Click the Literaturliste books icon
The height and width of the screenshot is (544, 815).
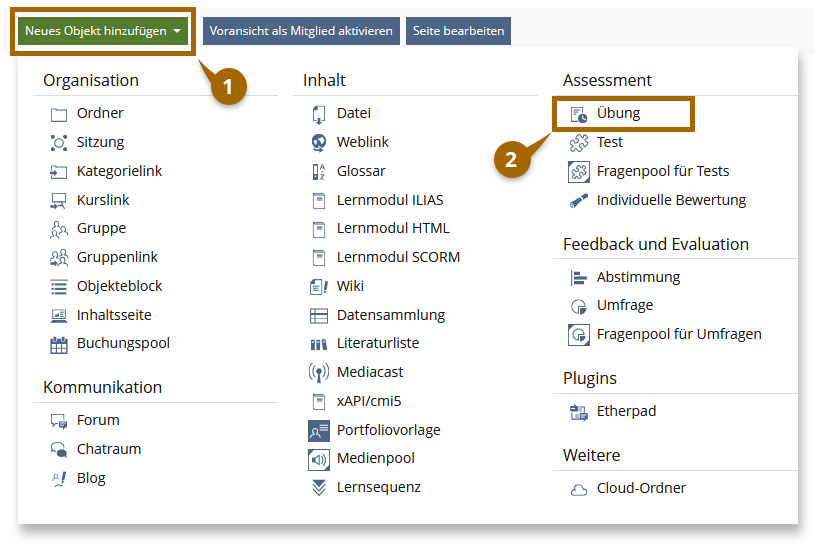[319, 344]
